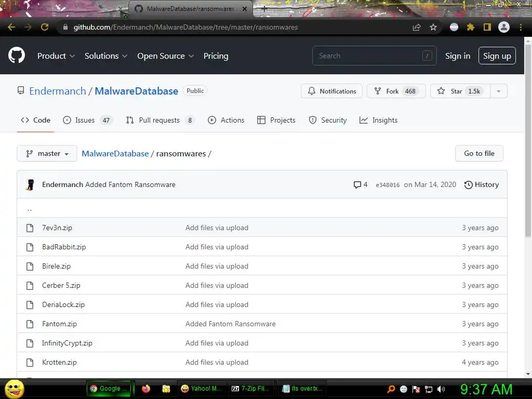
Task: Open BadRabbit.zip file
Action: (64, 247)
